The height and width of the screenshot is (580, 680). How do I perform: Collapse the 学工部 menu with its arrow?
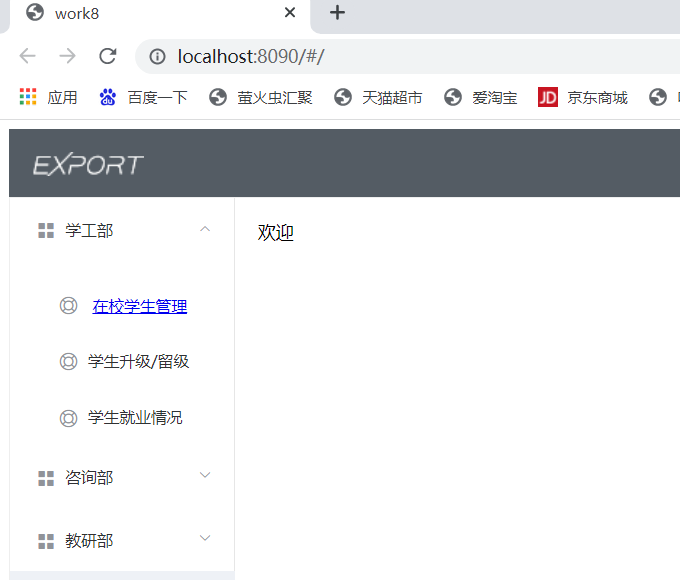[x=205, y=229]
